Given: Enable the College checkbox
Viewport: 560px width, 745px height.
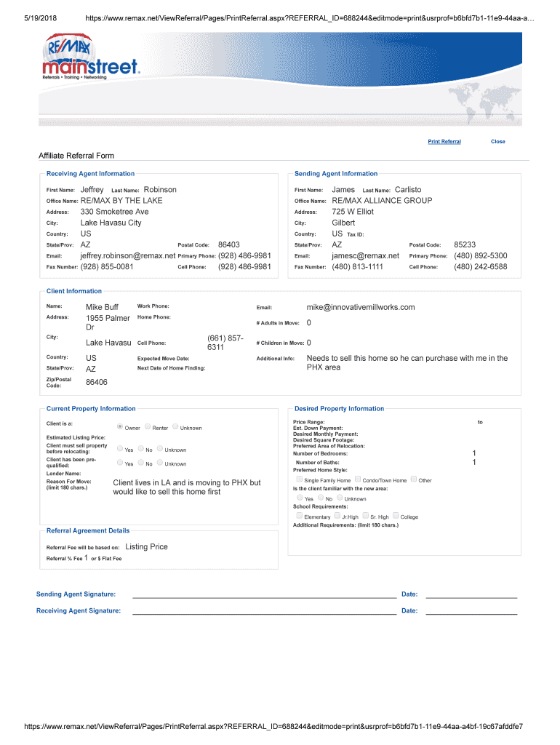Looking at the screenshot, I should pos(396,516).
